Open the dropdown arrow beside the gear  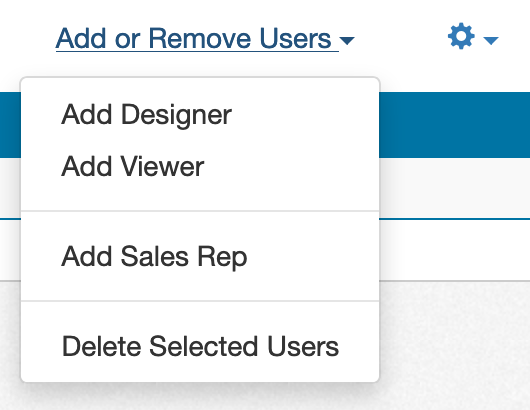[x=491, y=41]
